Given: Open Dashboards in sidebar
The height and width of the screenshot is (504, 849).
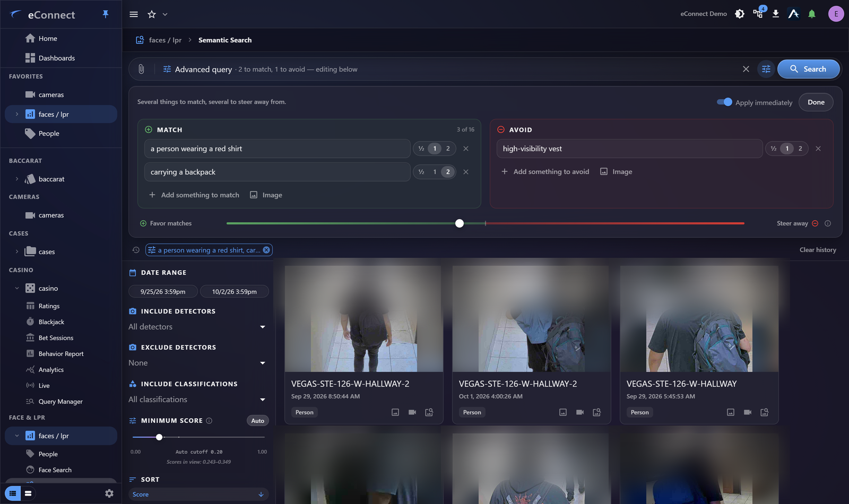Looking at the screenshot, I should [x=57, y=58].
